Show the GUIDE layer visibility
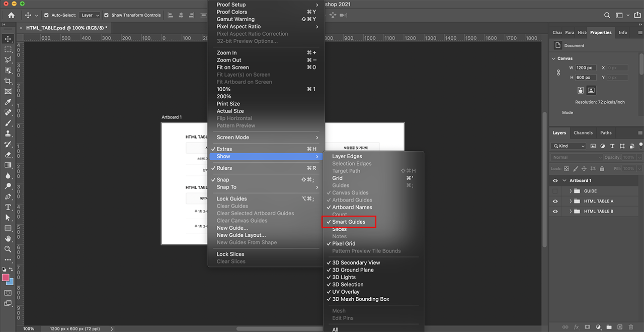The image size is (644, 332). pyautogui.click(x=555, y=191)
